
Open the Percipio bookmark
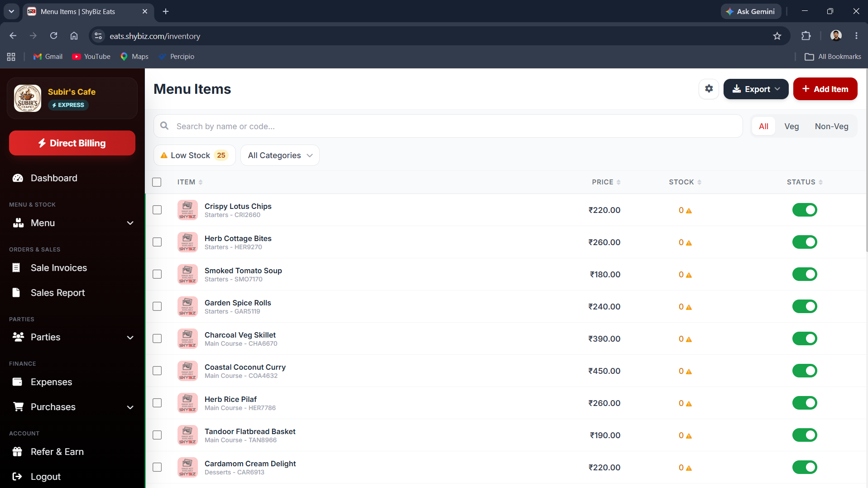click(177, 57)
